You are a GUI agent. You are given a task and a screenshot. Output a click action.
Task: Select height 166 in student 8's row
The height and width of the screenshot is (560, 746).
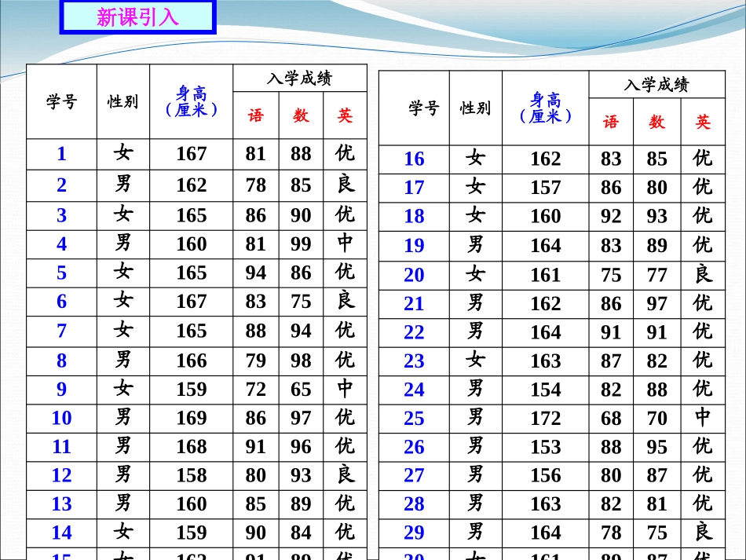192,361
